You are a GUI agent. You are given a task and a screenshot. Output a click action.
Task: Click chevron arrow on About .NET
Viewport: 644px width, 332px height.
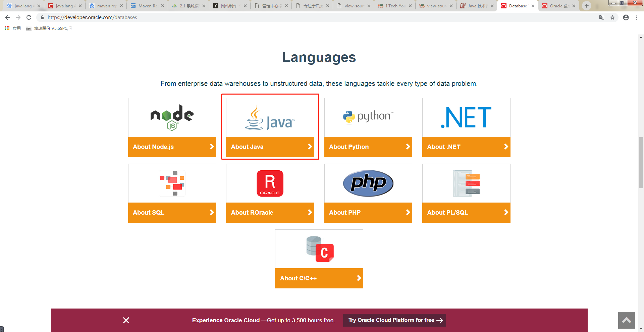(506, 147)
